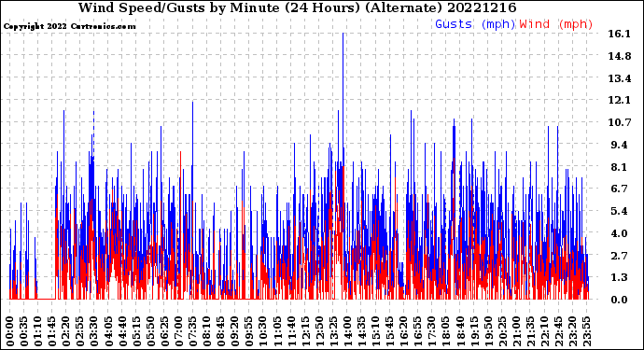Image resolution: width=644 pixels, height=350 pixels.
Task: Click the x-axis time label 15:45
Action: (x=389, y=331)
